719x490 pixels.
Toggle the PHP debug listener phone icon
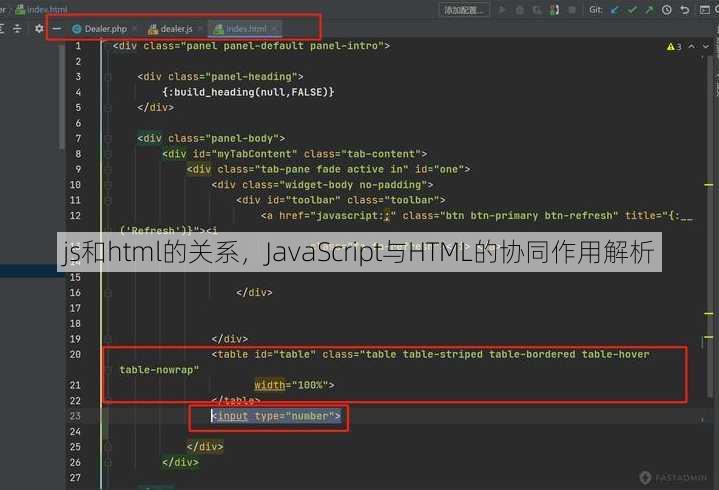[x=554, y=10]
